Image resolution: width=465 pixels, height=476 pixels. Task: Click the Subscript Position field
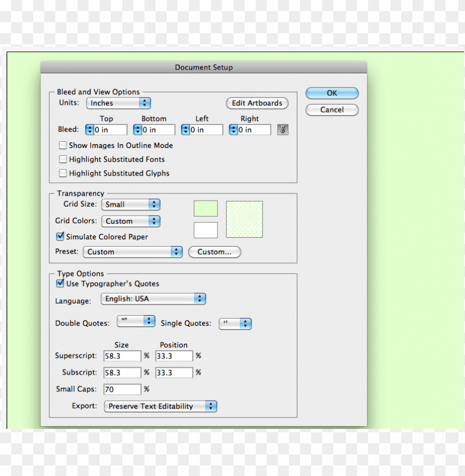[x=174, y=372]
